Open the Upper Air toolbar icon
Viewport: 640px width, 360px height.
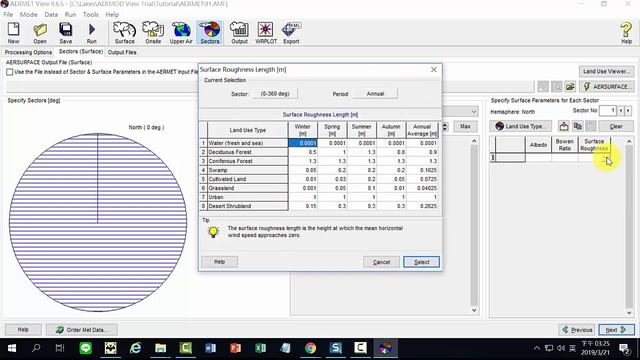coord(181,33)
